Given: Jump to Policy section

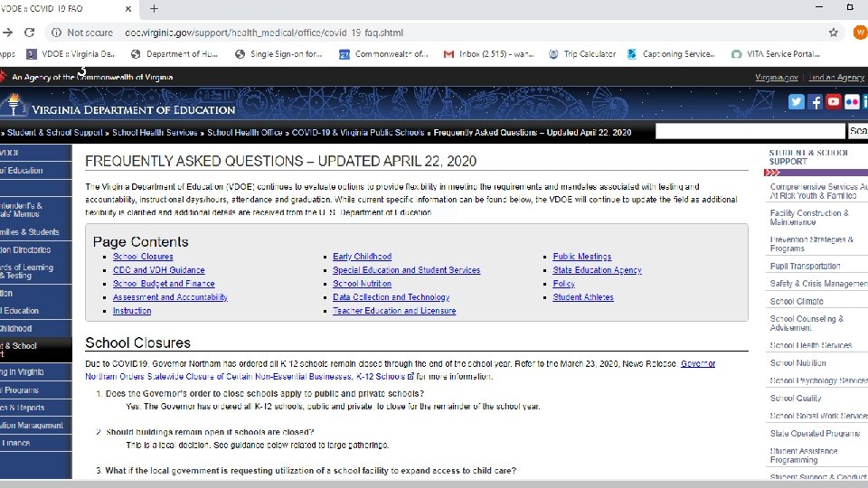Looking at the screenshot, I should pyautogui.click(x=563, y=284).
